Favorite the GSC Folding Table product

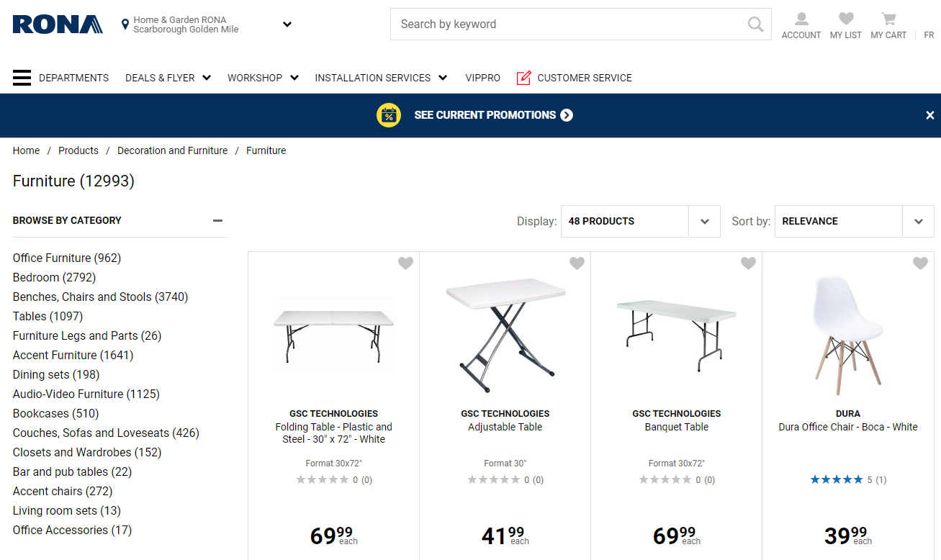pyautogui.click(x=405, y=263)
